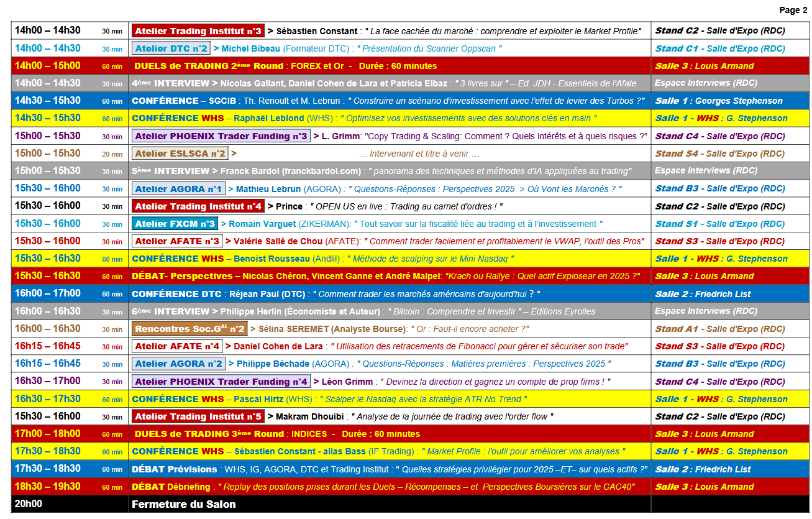Click speaker name "Makram Dhouibi"
This screenshot has height=519, width=812.
pos(311,416)
